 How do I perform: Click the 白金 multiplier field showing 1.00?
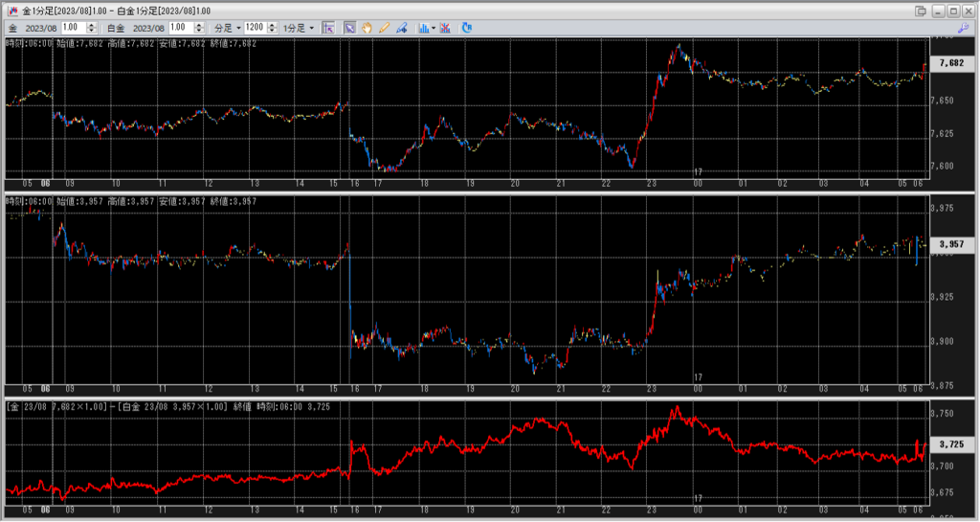[180, 28]
